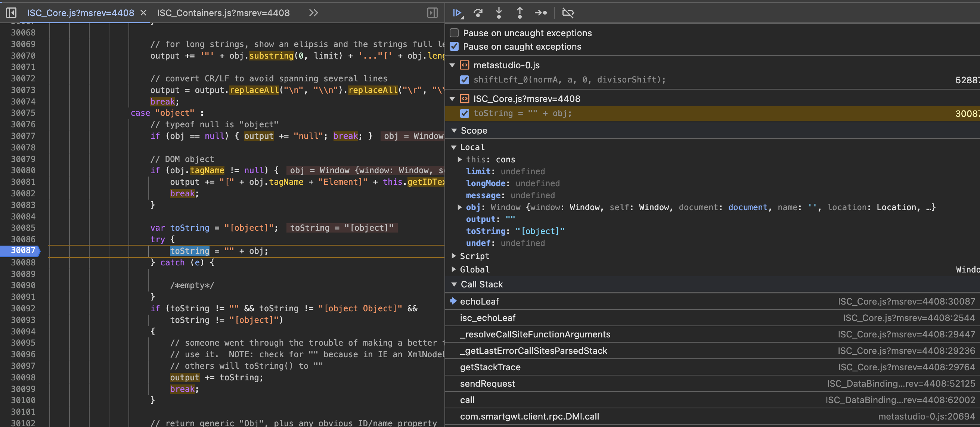
Task: Open ISC_Core.js?msrev=4408:2544 location link
Action: coord(909,318)
